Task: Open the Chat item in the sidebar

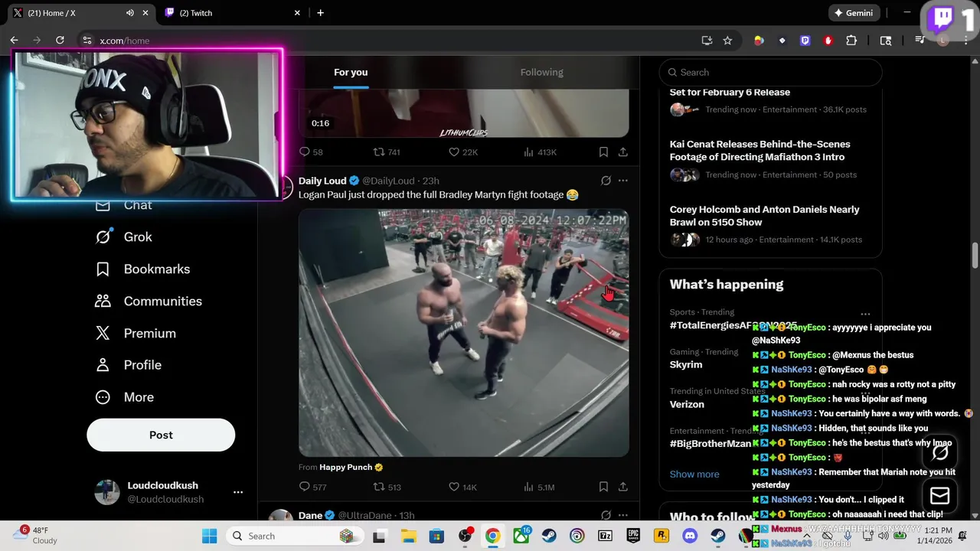Action: 123,205
